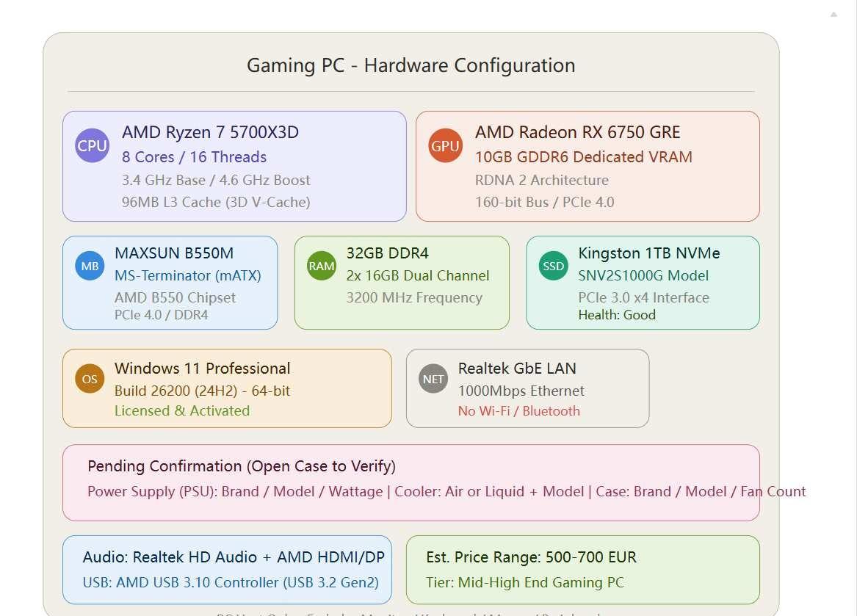This screenshot has width=857, height=616.
Task: Click the gray NET badge icon
Action: 433,379
